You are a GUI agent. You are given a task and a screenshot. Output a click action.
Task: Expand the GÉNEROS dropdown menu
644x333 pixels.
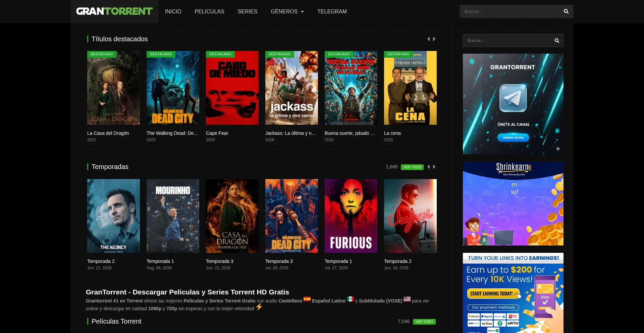pos(287,11)
